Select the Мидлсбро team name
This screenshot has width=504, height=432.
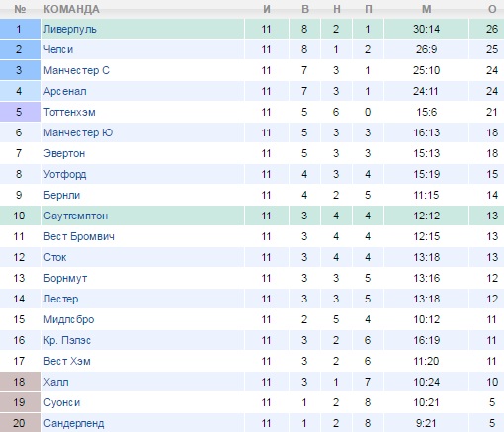point(69,319)
